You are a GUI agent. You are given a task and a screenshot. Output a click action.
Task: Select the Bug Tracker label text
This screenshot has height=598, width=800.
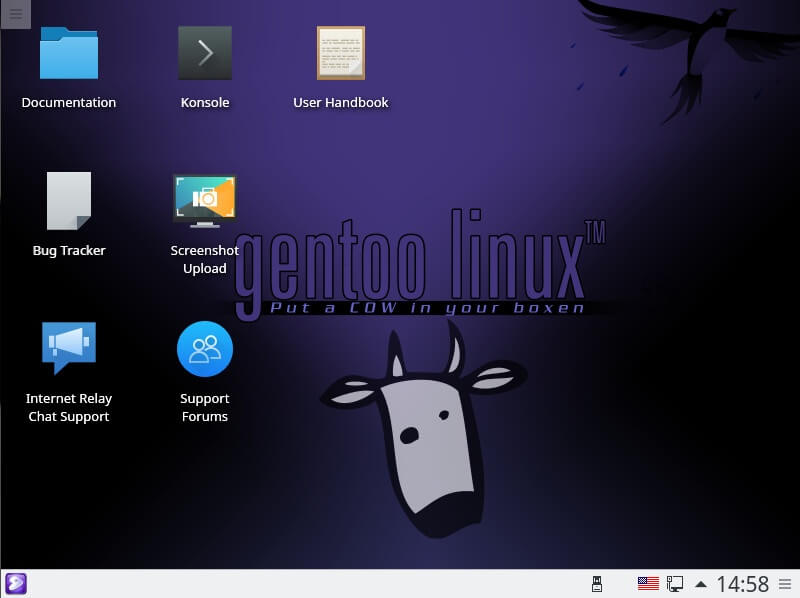tap(69, 251)
